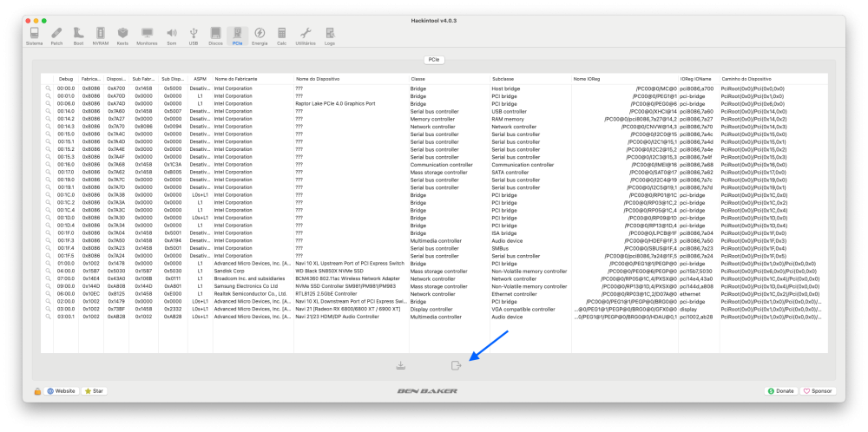Screen dimensions: 868x432
Task: Open the NVRAM section
Action: (100, 36)
